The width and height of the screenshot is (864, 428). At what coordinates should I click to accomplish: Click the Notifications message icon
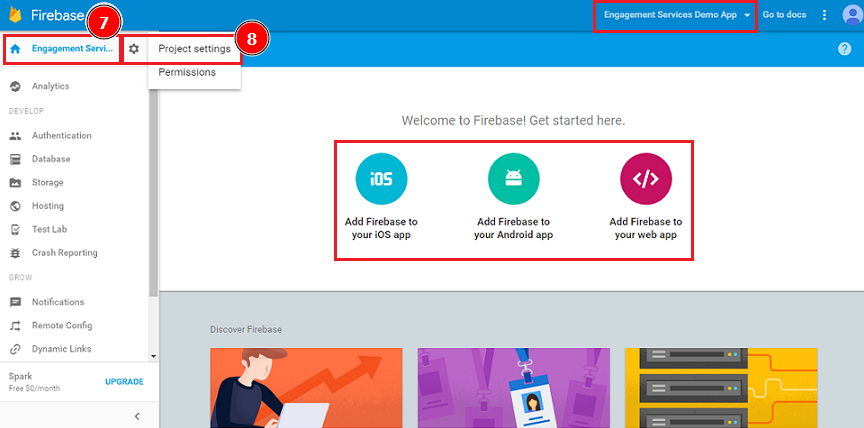tap(15, 302)
